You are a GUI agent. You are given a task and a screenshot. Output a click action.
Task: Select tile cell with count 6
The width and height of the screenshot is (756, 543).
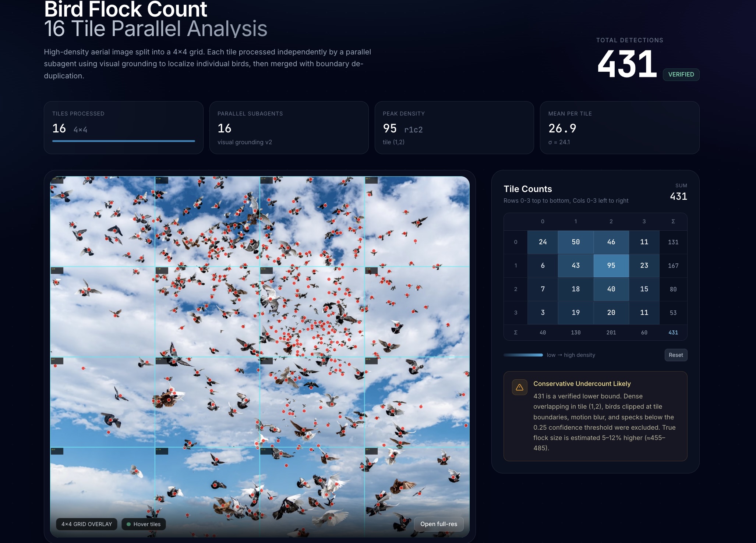[x=543, y=265]
